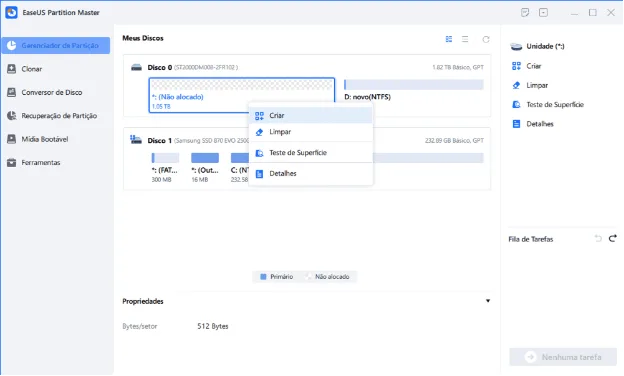
Task: Collapse the Propriedades panel arrow
Action: [x=488, y=301]
